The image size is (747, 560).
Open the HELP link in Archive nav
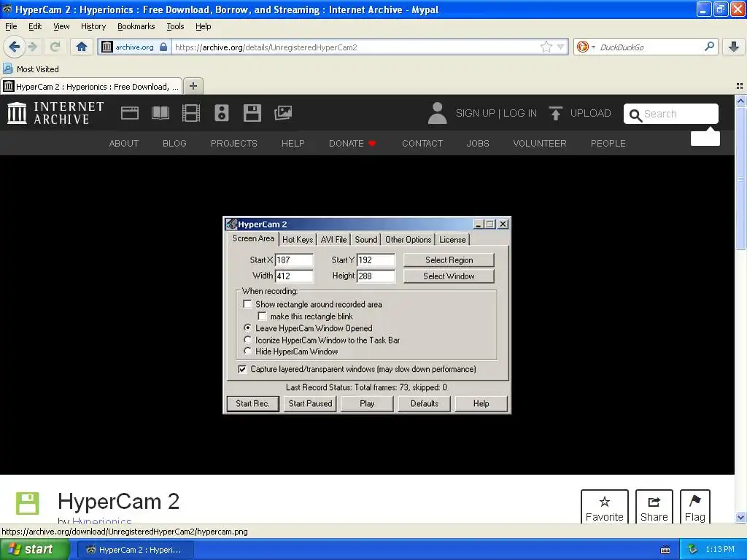[x=293, y=144]
